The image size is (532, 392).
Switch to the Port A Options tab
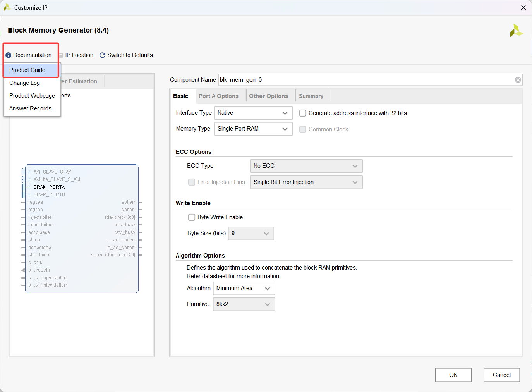218,96
